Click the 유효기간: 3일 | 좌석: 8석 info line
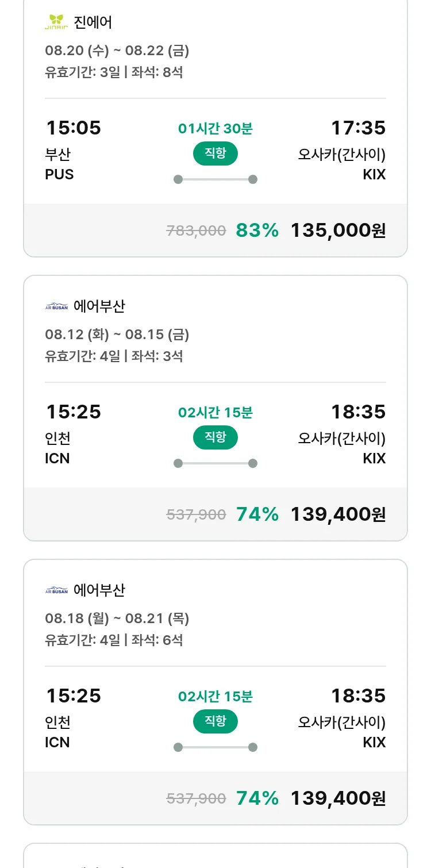Image resolution: width=431 pixels, height=868 pixels. point(114,72)
